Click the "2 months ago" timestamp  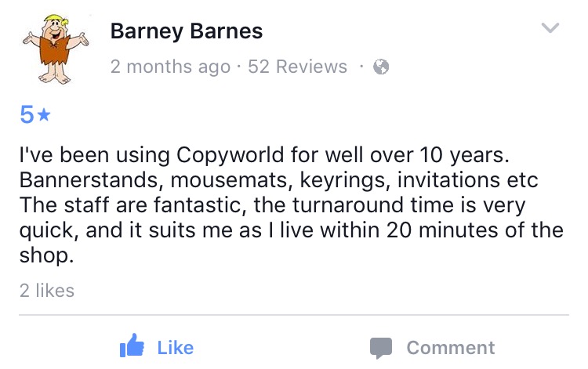click(x=170, y=67)
